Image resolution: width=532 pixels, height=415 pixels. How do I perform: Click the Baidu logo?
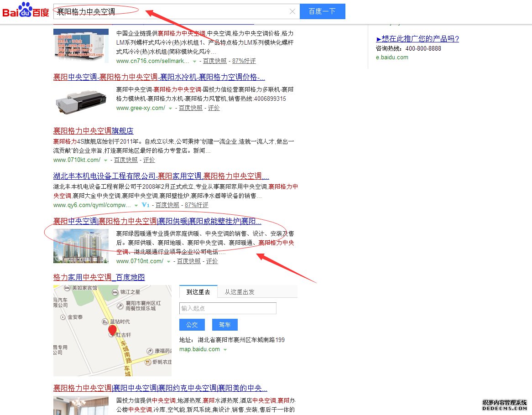point(26,10)
